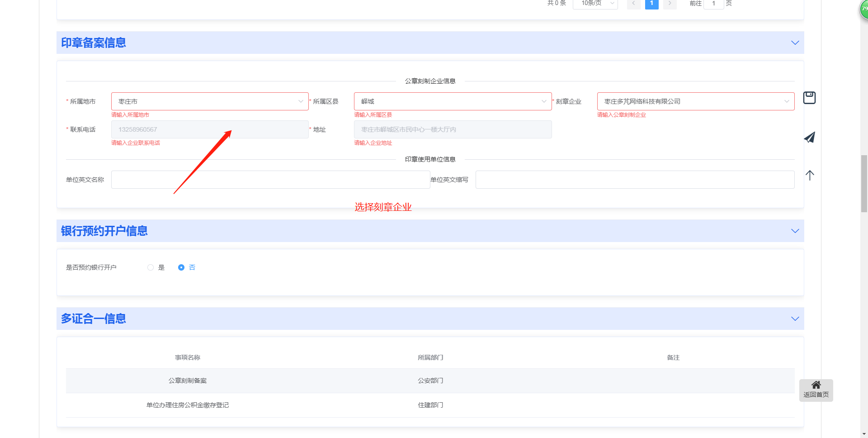Click the 银行预约开户信息 section title
Image resolution: width=868 pixels, height=438 pixels.
coord(104,231)
